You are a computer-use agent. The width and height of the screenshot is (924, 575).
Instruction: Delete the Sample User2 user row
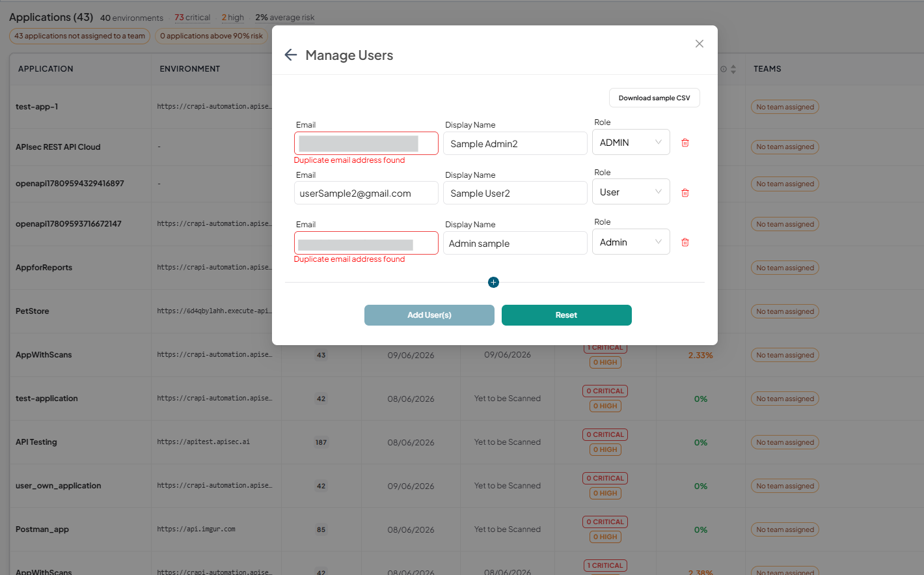pyautogui.click(x=685, y=193)
